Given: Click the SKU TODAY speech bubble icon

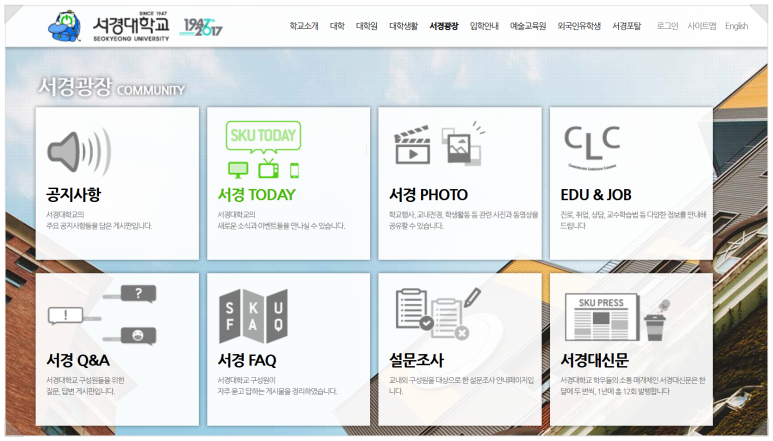Looking at the screenshot, I should (263, 137).
